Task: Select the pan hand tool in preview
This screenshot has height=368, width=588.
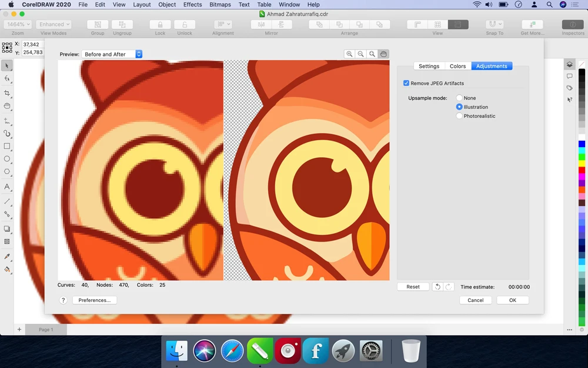Action: (383, 54)
